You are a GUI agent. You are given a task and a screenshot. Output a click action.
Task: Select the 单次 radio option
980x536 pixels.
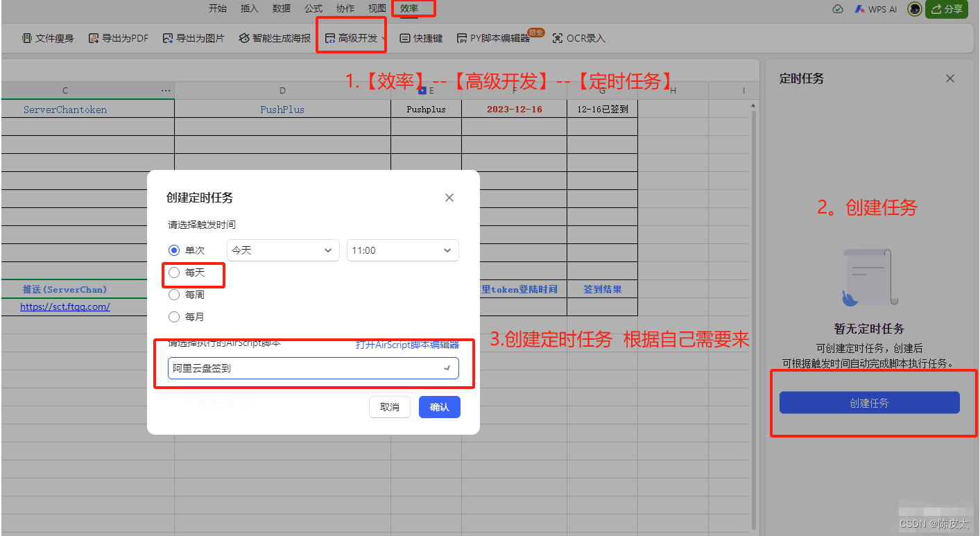[x=174, y=250]
